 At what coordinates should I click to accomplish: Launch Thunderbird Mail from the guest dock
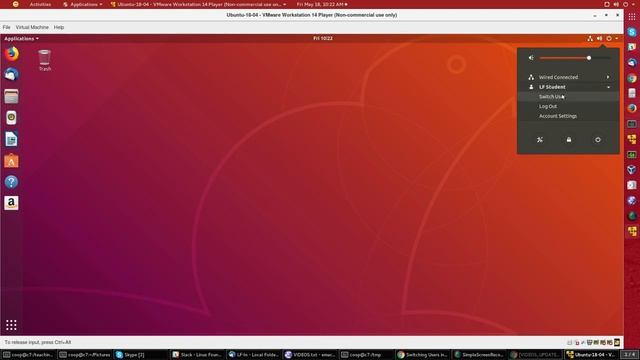(11, 75)
